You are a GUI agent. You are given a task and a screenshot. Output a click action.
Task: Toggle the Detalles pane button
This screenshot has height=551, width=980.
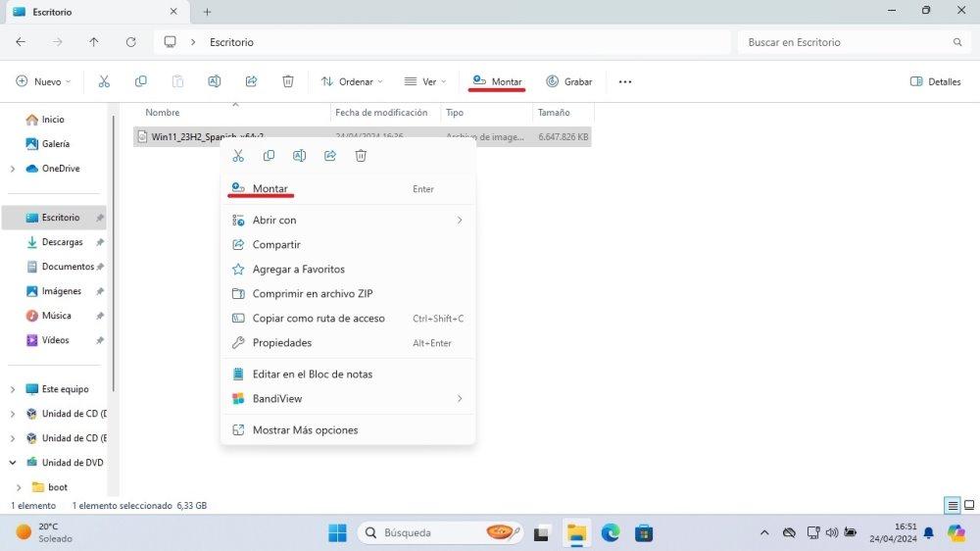click(x=935, y=81)
